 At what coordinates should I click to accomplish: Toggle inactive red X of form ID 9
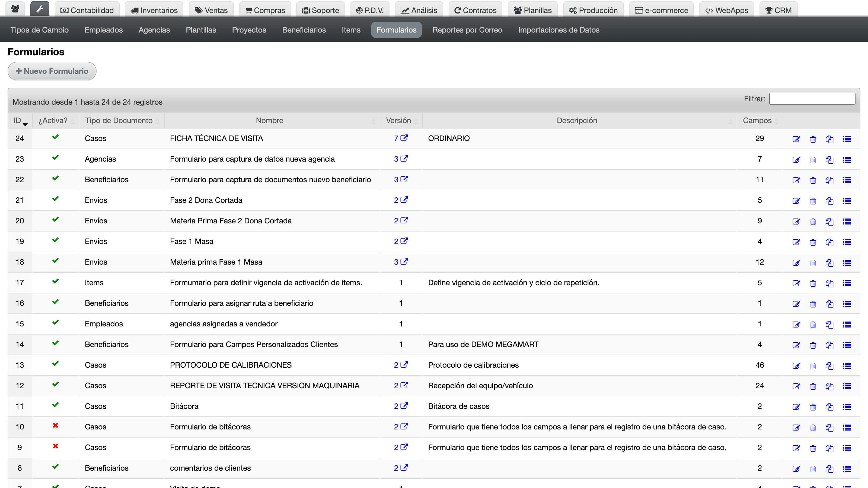click(56, 446)
